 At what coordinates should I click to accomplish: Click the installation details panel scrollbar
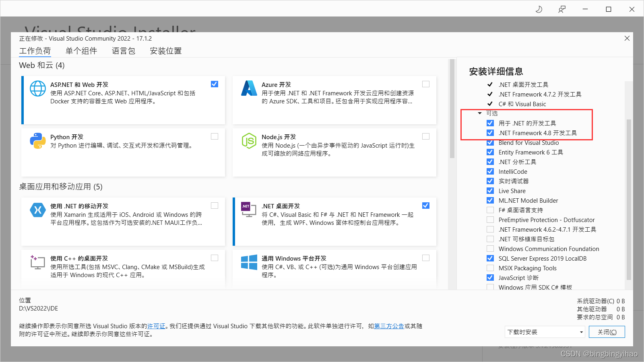(x=629, y=199)
